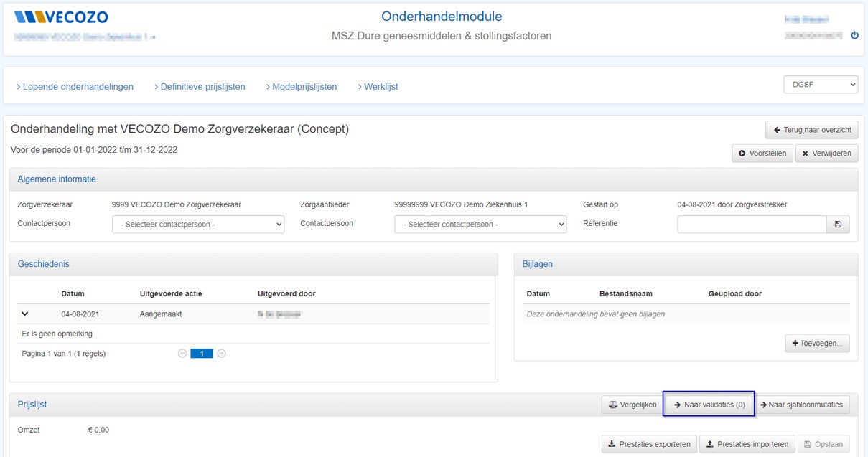Viewport: 868px width, 457px height.
Task: Open Werklijst menu
Action: tap(378, 87)
